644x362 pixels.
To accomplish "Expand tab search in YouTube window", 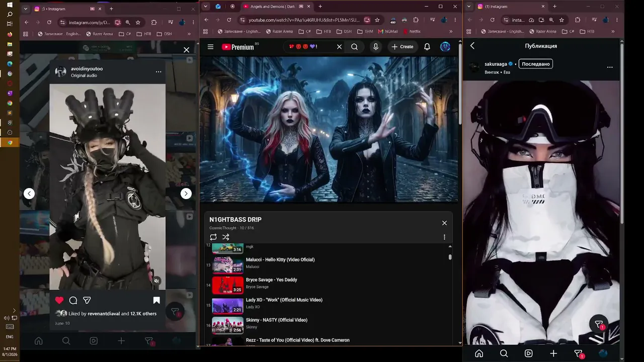I will tap(206, 7).
